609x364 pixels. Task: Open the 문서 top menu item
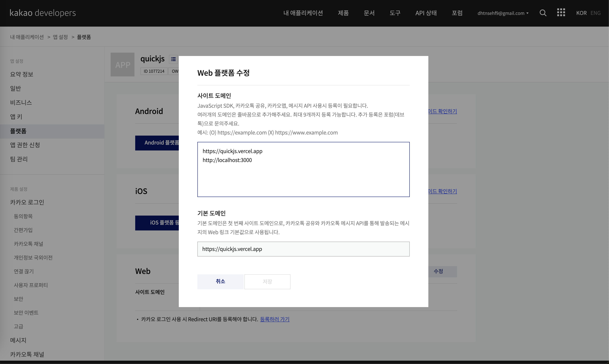369,13
